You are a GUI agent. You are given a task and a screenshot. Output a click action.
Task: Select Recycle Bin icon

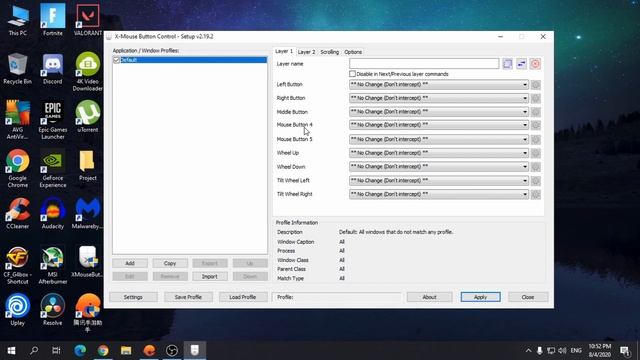click(x=18, y=68)
